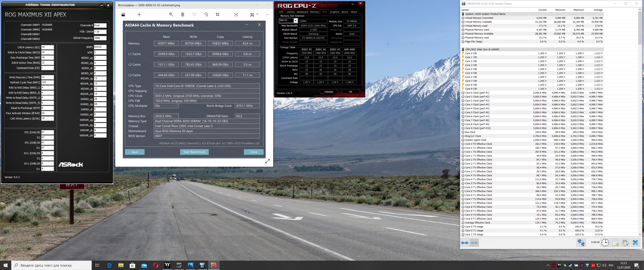Rotate the image in Photos
644x270 pixels.
click(206, 14)
